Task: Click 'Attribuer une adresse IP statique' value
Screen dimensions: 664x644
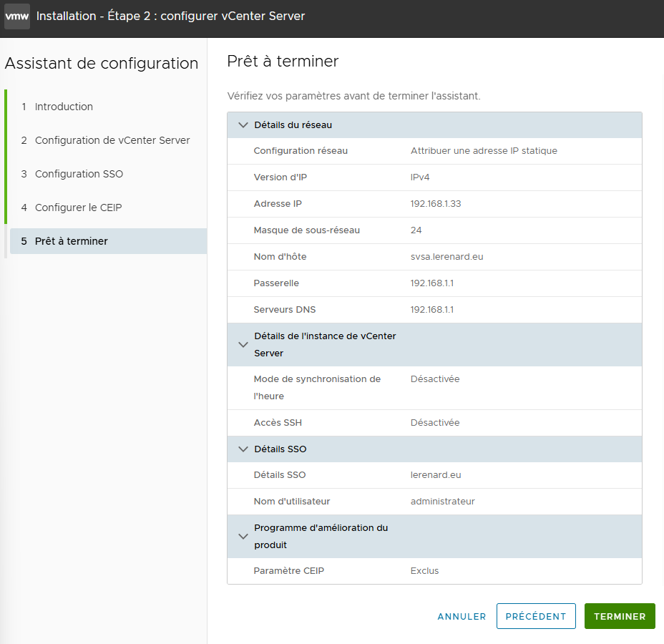Action: 484,151
